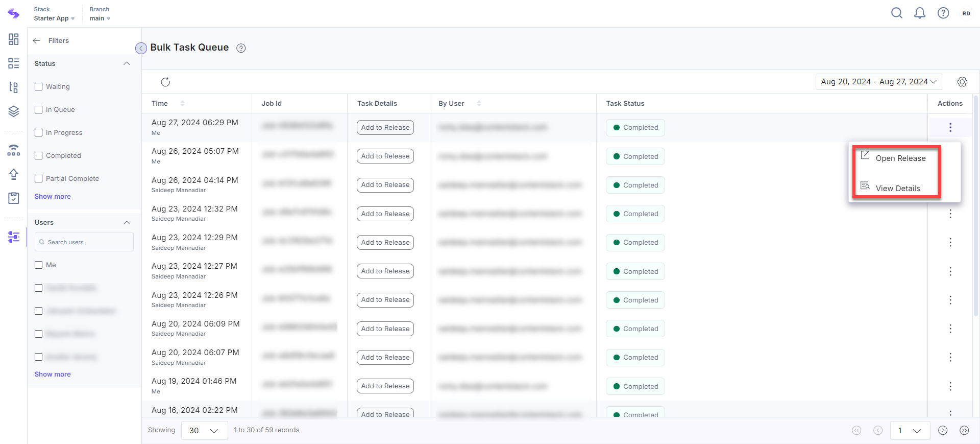The height and width of the screenshot is (444, 980).
Task: Click the back arrow beside Filters
Action: point(37,40)
